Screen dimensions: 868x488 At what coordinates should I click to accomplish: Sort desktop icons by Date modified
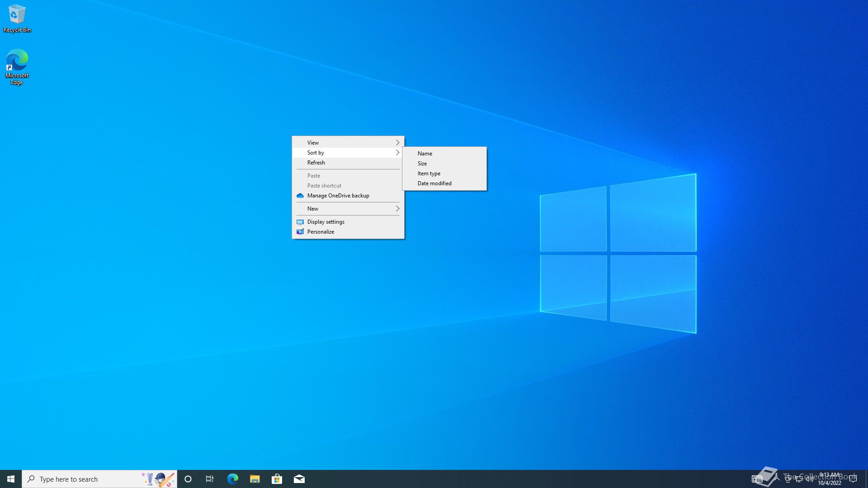pyautogui.click(x=434, y=183)
